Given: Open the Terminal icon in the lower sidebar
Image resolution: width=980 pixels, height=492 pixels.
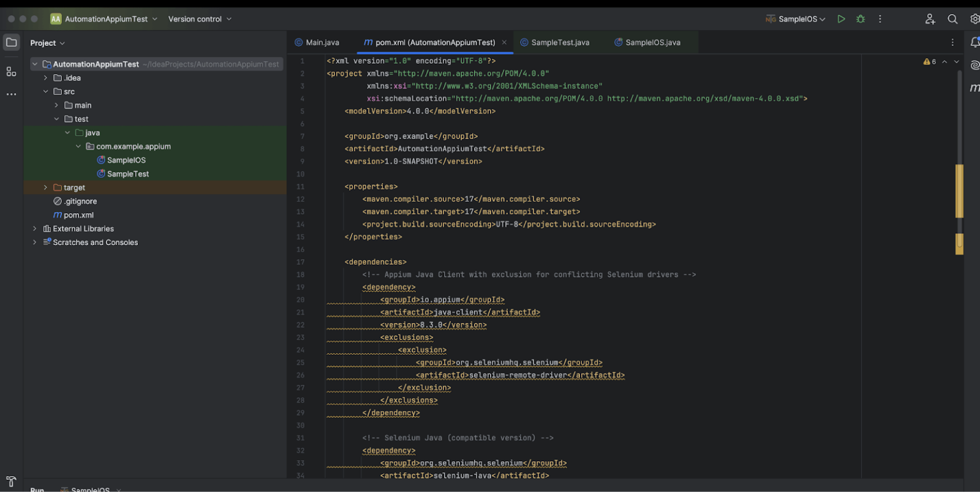Looking at the screenshot, I should (x=11, y=482).
